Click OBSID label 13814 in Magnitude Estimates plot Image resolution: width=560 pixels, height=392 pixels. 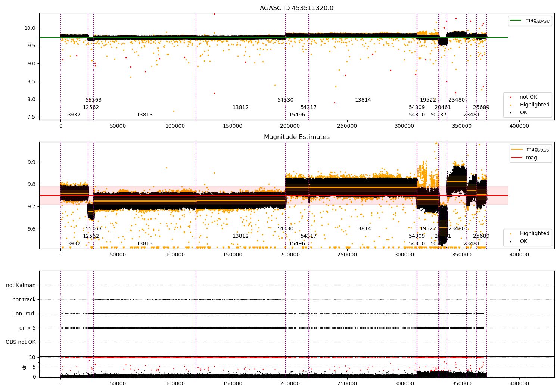363,229
